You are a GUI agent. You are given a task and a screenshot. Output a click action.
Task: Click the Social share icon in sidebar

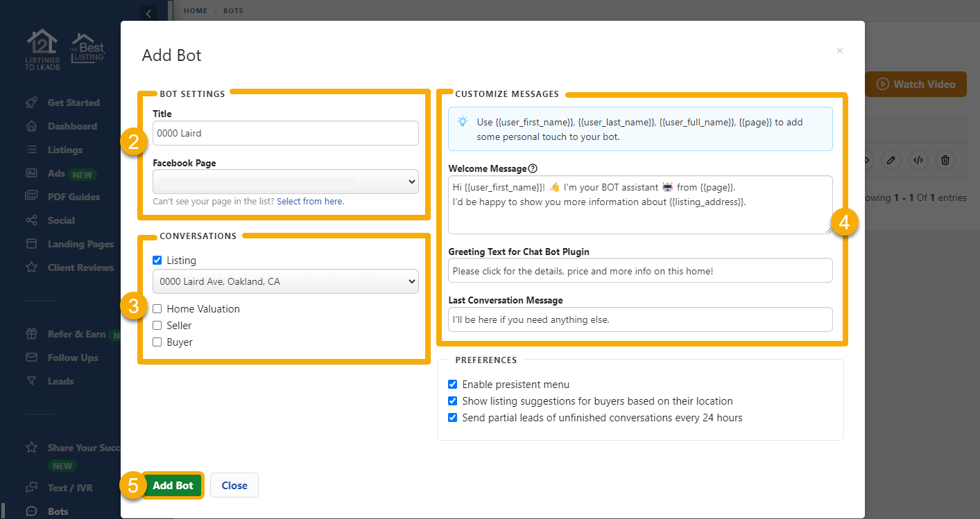pos(31,220)
